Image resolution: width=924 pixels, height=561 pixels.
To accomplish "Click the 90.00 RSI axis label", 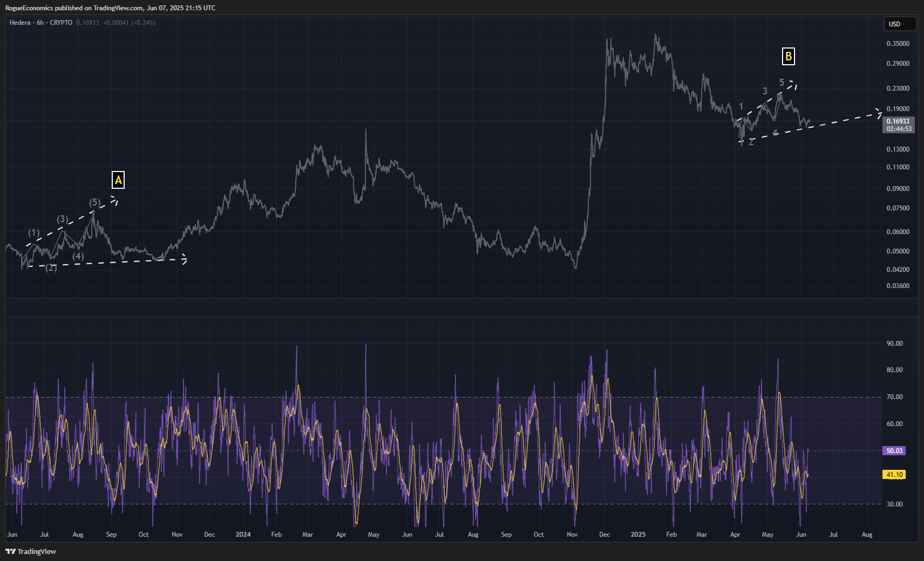I will 894,344.
